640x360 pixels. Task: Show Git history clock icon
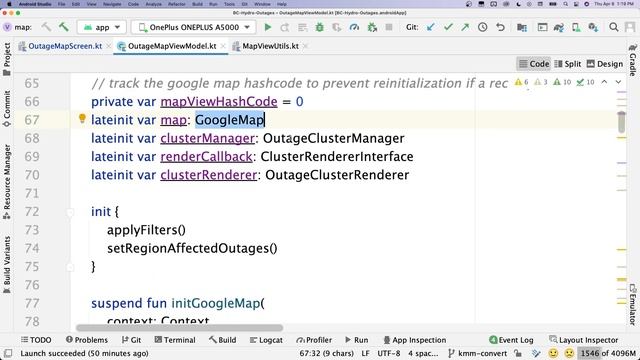tap(482, 27)
